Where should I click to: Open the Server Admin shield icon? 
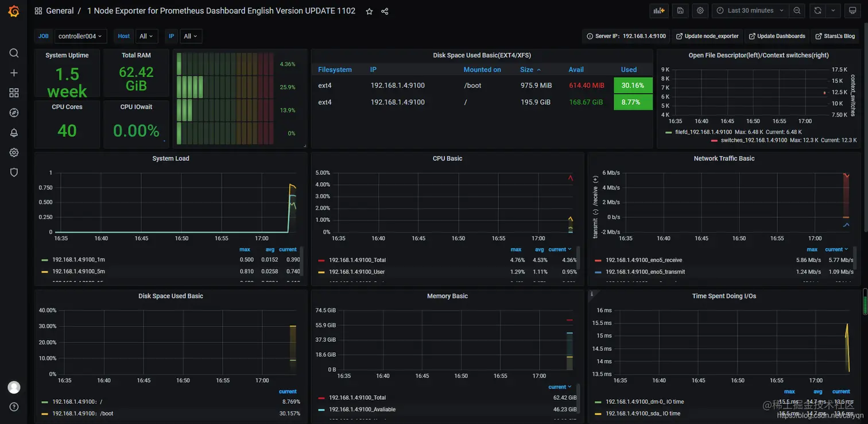click(x=14, y=172)
